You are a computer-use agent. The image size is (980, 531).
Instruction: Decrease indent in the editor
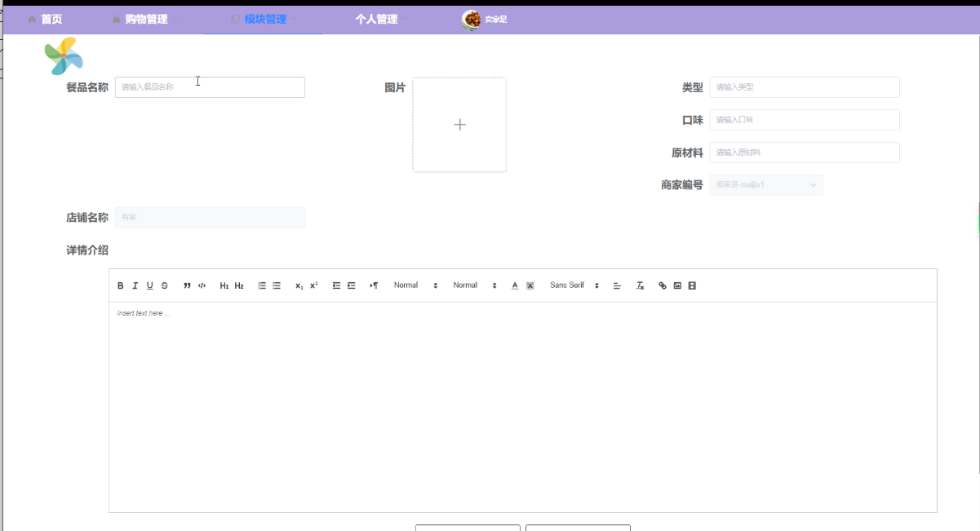pos(336,285)
